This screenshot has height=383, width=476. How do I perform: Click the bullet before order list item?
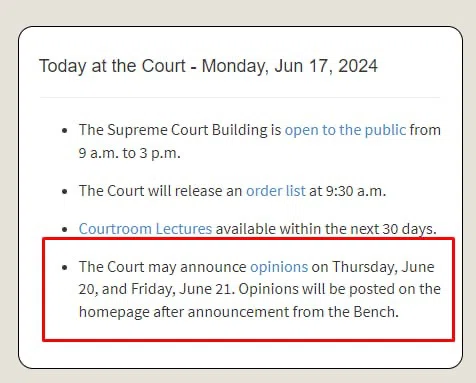(x=65, y=192)
